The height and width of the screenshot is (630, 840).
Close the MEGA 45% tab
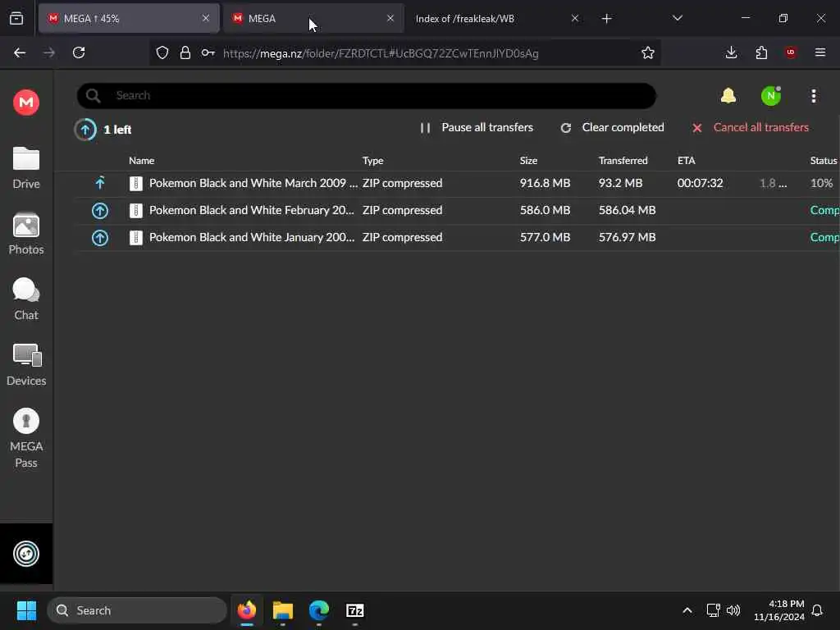pos(206,18)
